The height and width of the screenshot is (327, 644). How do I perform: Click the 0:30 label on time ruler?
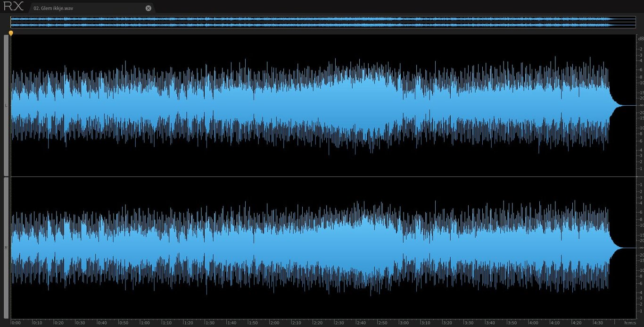pyautogui.click(x=81, y=323)
